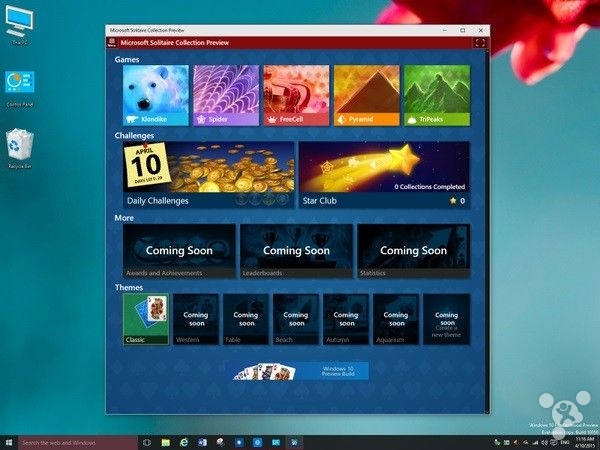Open the Klondike solitaire game tile
The height and width of the screenshot is (450, 600).
pyautogui.click(x=156, y=95)
